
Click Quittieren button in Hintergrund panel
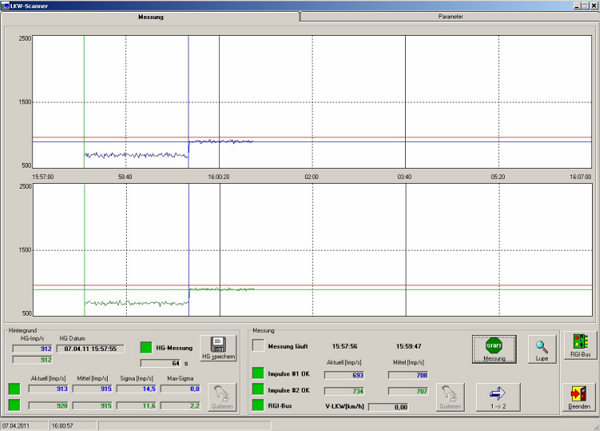224,396
